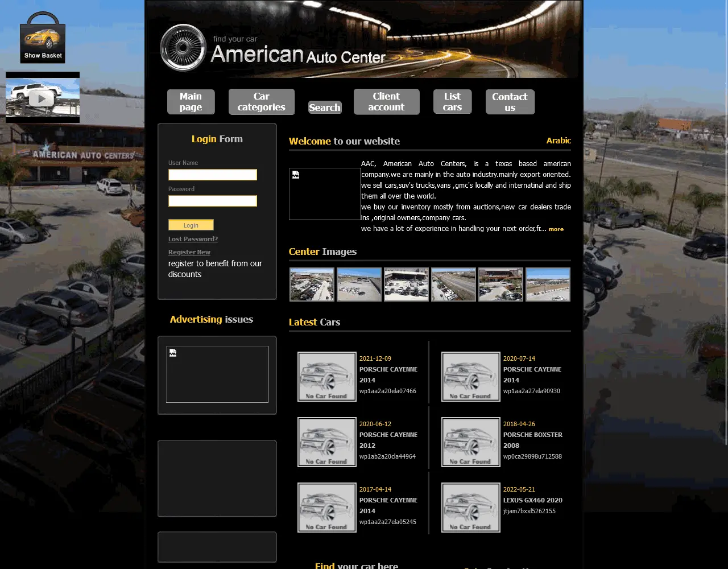Go to Main page
The width and height of the screenshot is (728, 569).
point(191,102)
